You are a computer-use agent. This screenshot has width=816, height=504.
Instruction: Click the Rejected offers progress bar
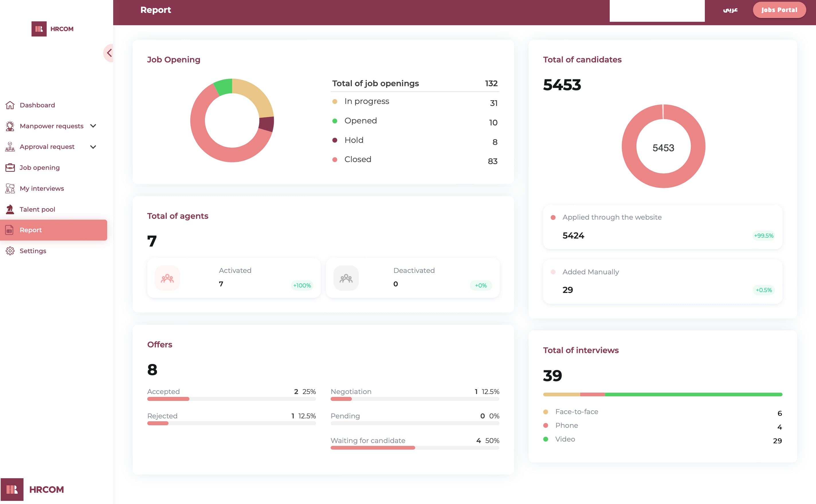(232, 423)
